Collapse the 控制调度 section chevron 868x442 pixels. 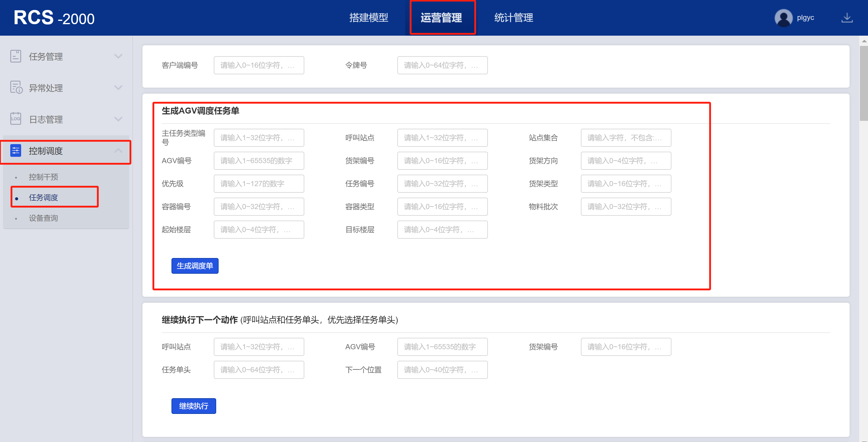(118, 151)
